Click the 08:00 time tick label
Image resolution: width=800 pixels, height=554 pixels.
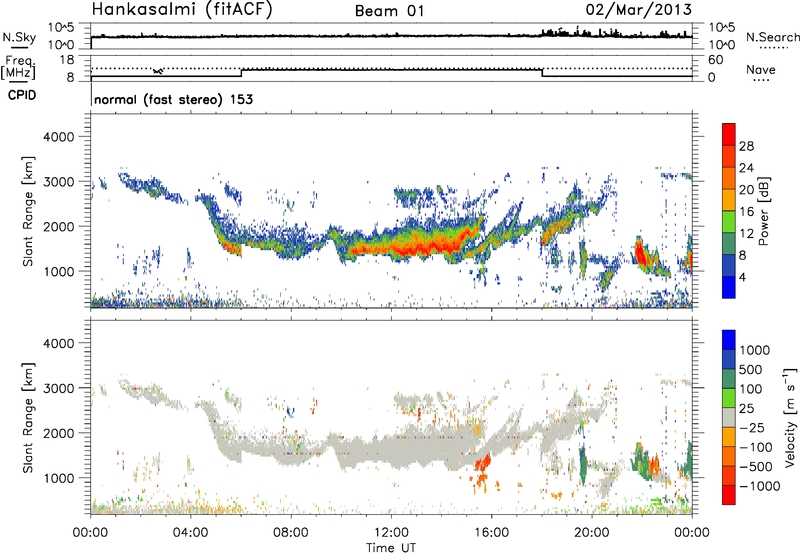(291, 533)
